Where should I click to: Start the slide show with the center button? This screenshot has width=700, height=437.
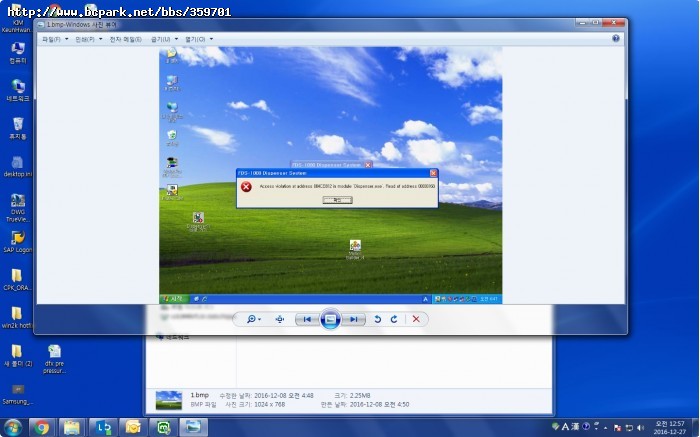tap(330, 319)
